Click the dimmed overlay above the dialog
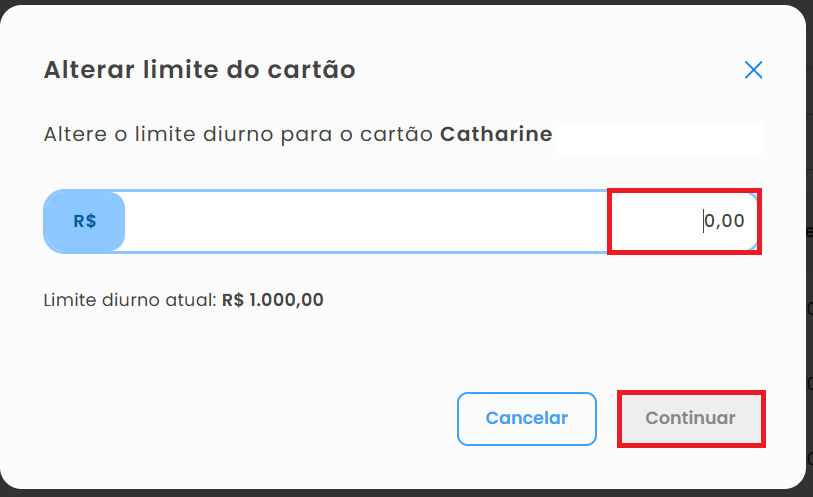813x497 pixels. coord(400,2)
